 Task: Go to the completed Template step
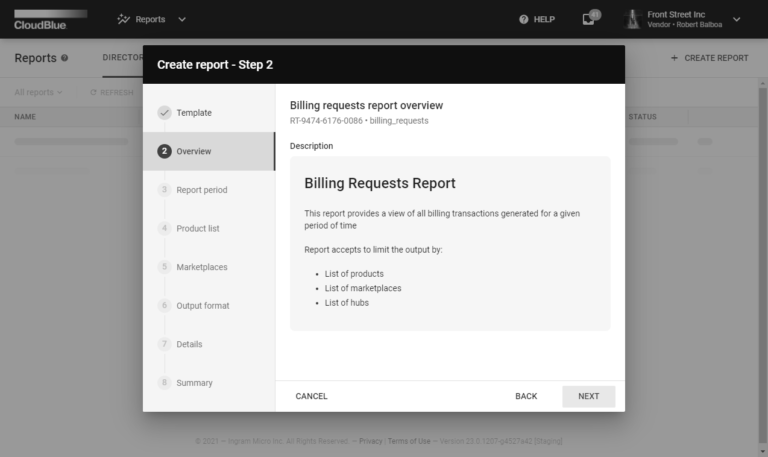tap(209, 113)
